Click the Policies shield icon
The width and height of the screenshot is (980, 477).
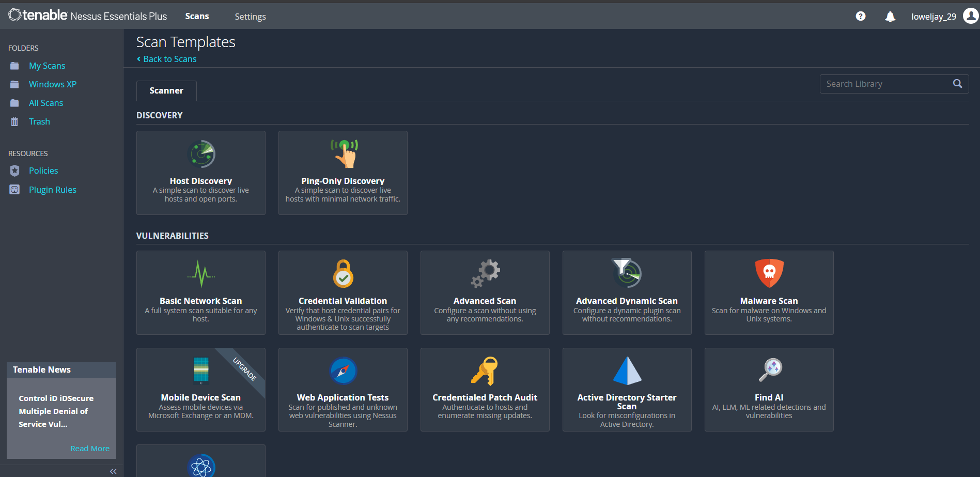pyautogui.click(x=14, y=171)
